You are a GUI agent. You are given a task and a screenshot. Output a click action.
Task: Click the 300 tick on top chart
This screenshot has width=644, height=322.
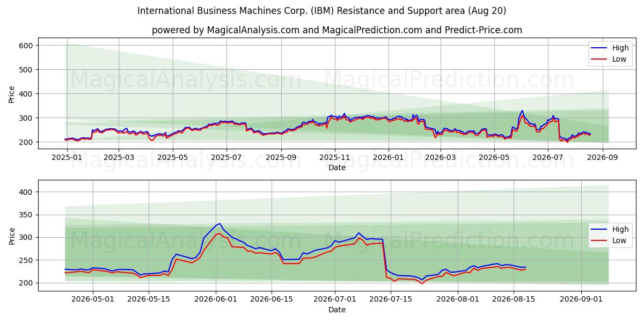[27, 118]
